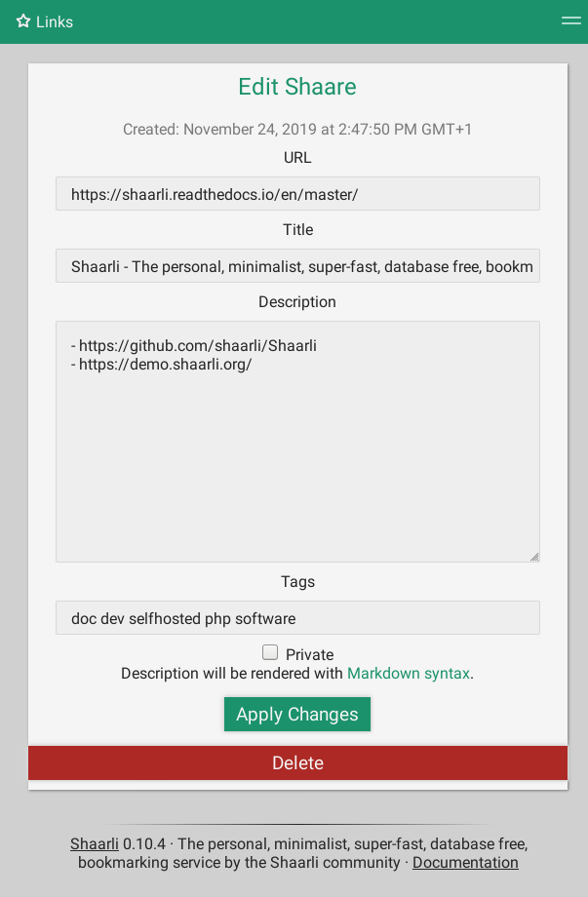Click the Edit Shaare heading
This screenshot has height=897, width=588.
coord(297,87)
